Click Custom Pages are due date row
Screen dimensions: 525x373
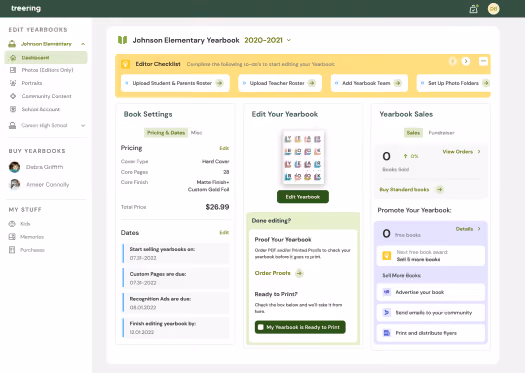(176, 278)
